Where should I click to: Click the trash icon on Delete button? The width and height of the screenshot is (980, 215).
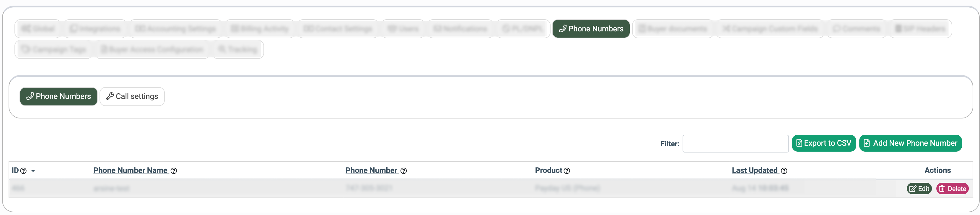[942, 189]
